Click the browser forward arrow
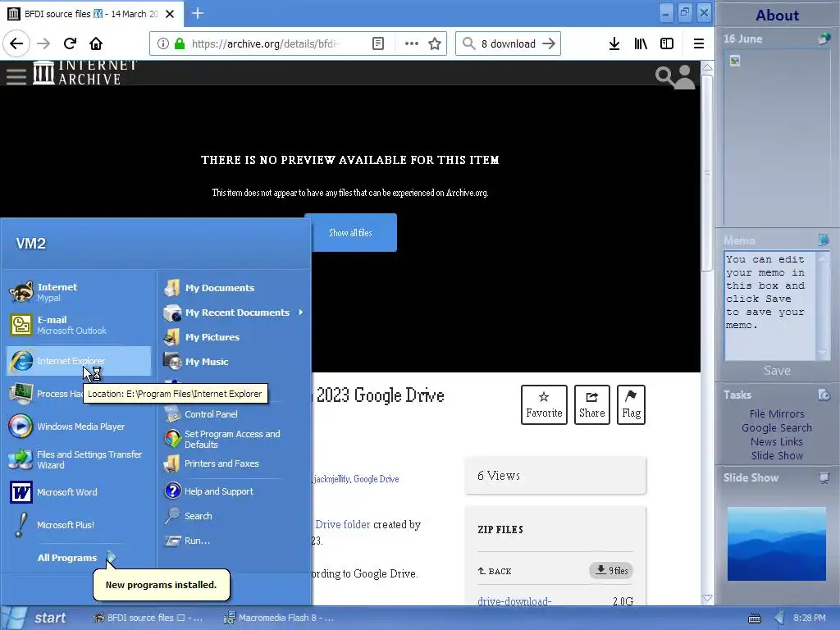Viewport: 840px width, 630px height. click(x=43, y=43)
